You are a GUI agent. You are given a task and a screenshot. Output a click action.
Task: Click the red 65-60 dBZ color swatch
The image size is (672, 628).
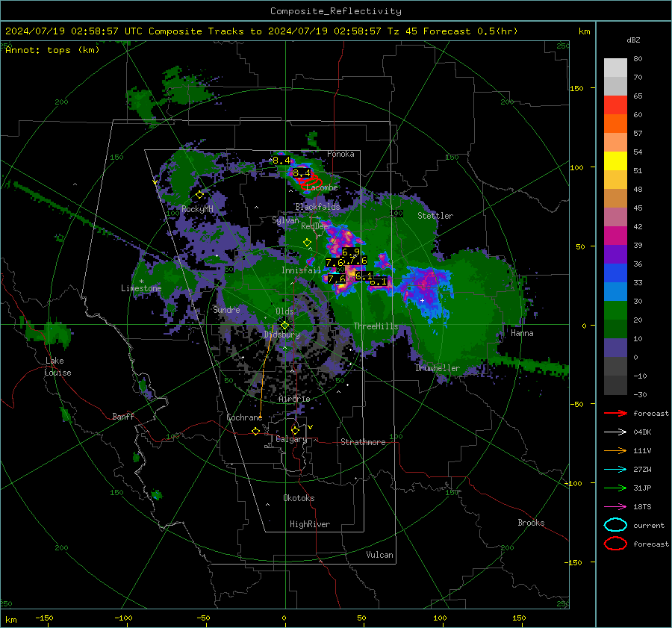(x=615, y=105)
